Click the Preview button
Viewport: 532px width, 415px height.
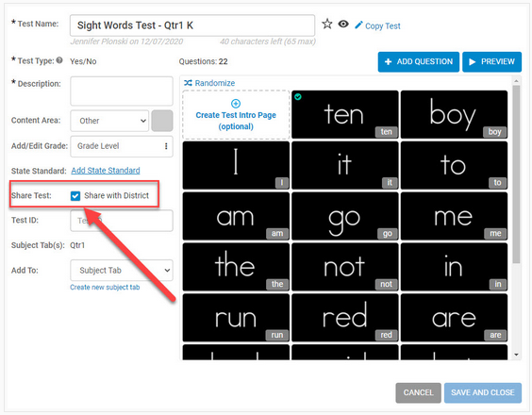coord(491,61)
